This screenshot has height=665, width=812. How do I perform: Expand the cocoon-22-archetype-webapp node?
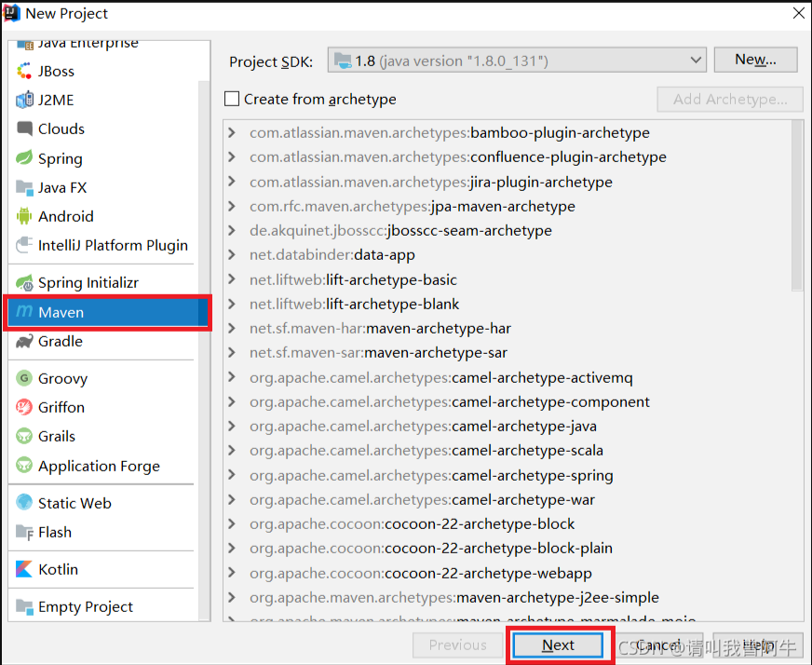point(232,574)
